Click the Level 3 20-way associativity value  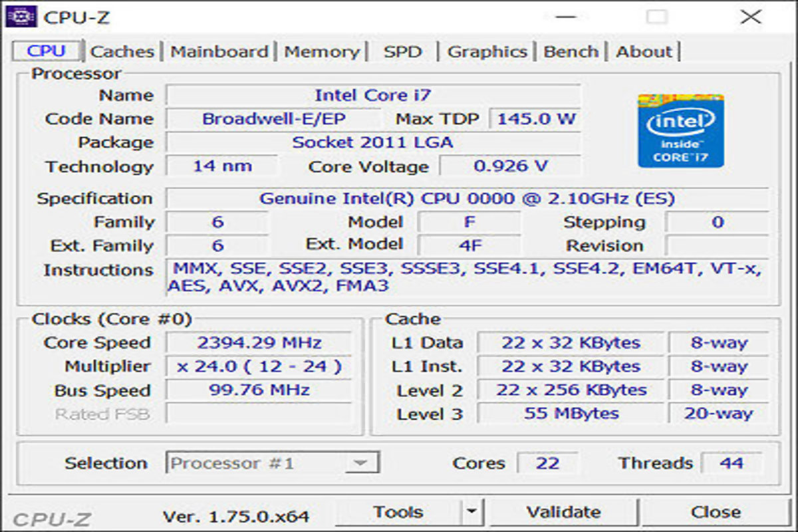(x=718, y=414)
